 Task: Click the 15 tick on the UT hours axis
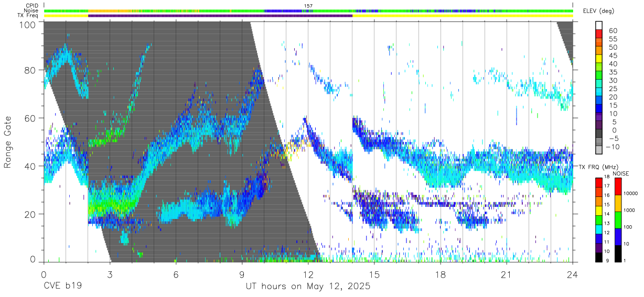(x=374, y=274)
